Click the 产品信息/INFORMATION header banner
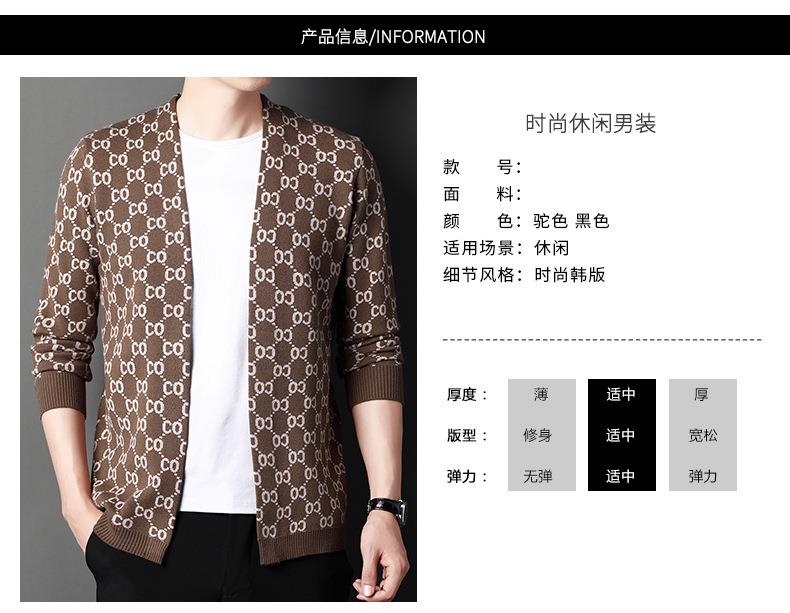The width and height of the screenshot is (790, 613). 395,35
